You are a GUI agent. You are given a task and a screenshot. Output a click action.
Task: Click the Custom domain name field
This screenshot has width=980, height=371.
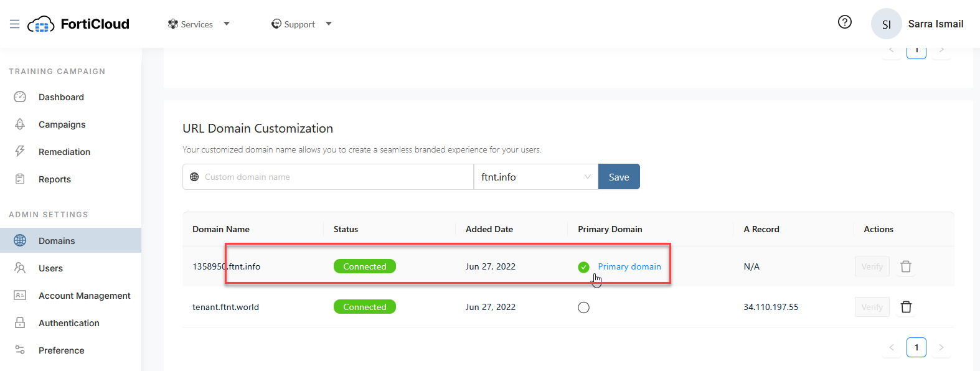(x=328, y=177)
